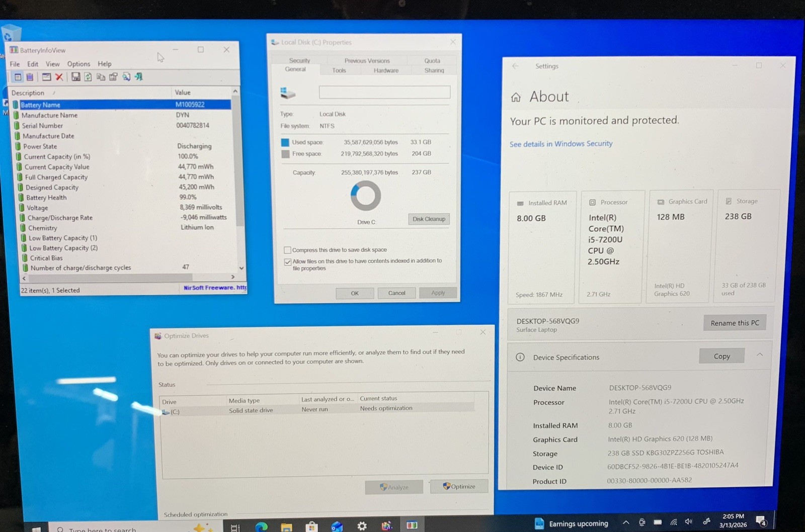
Task: Open the File menu in BatteryInfoView
Action: coord(15,64)
